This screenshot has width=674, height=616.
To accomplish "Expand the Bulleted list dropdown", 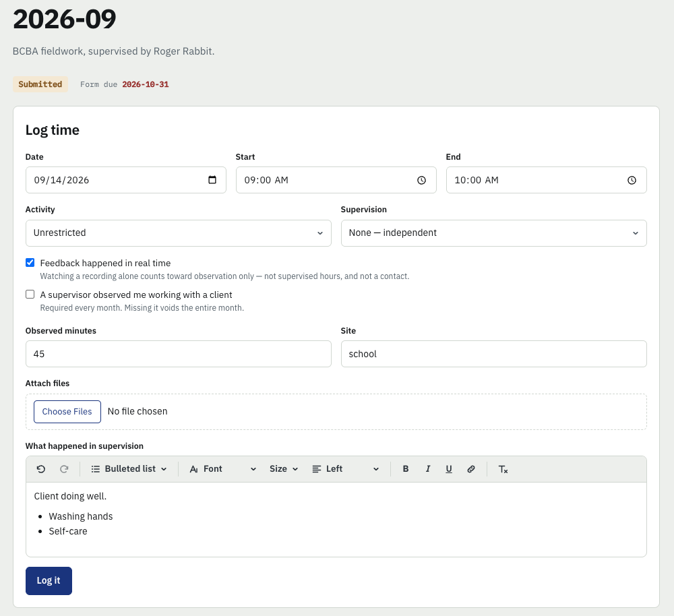I will pos(129,469).
